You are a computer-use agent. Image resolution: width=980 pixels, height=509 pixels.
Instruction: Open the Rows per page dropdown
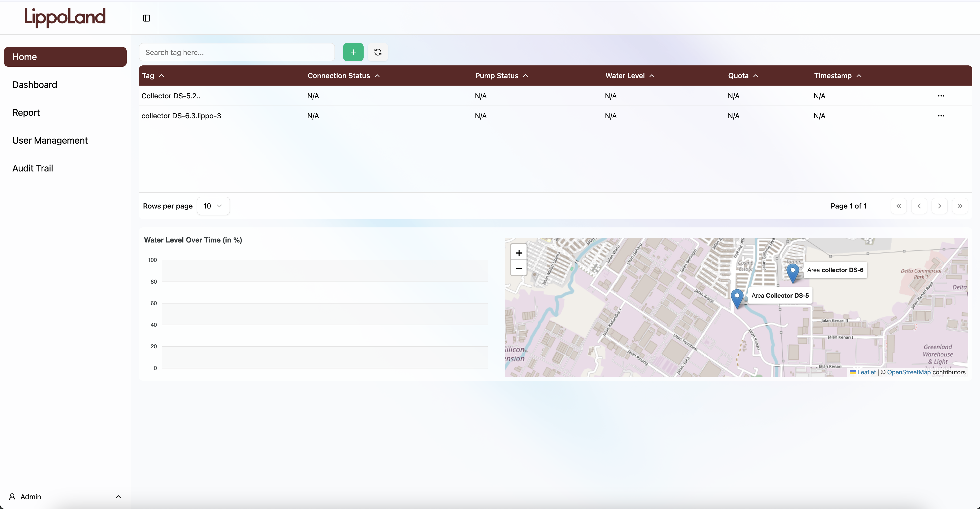coord(213,206)
